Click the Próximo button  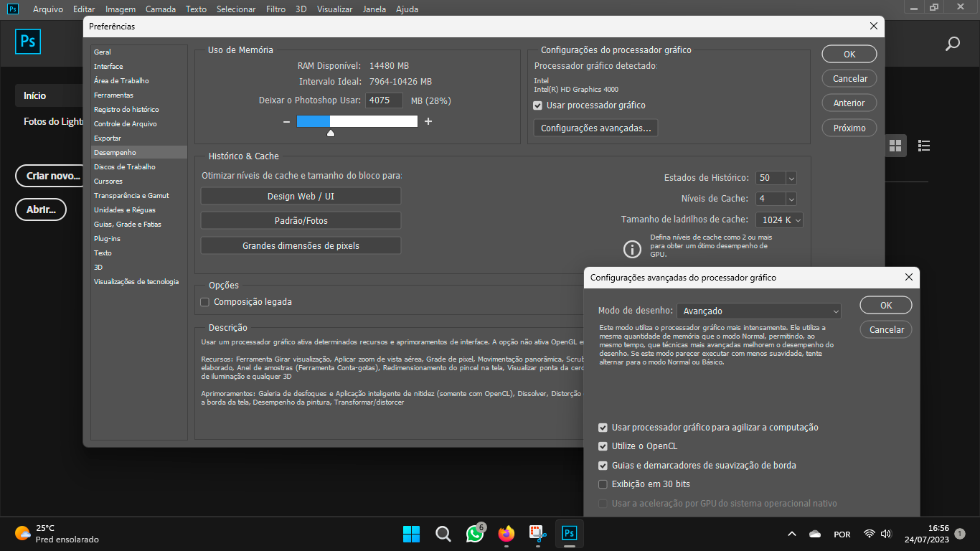tap(849, 128)
